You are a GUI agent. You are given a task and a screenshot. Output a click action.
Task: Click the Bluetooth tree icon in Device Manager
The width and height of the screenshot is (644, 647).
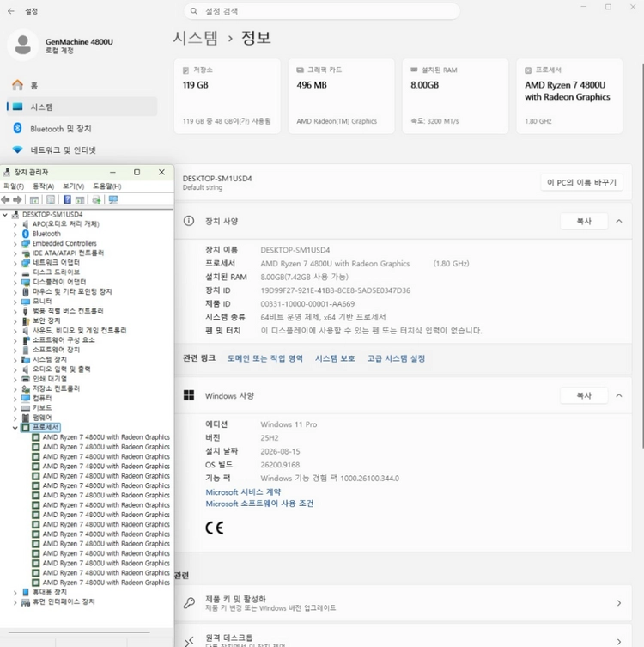[x=26, y=234]
